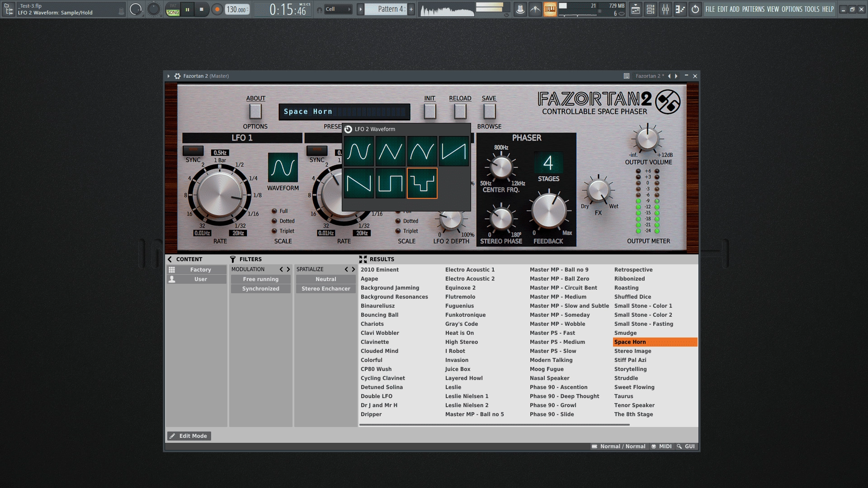Set LFO 2 scale to Dotted
Image resolution: width=868 pixels, height=488 pixels.
tap(398, 221)
